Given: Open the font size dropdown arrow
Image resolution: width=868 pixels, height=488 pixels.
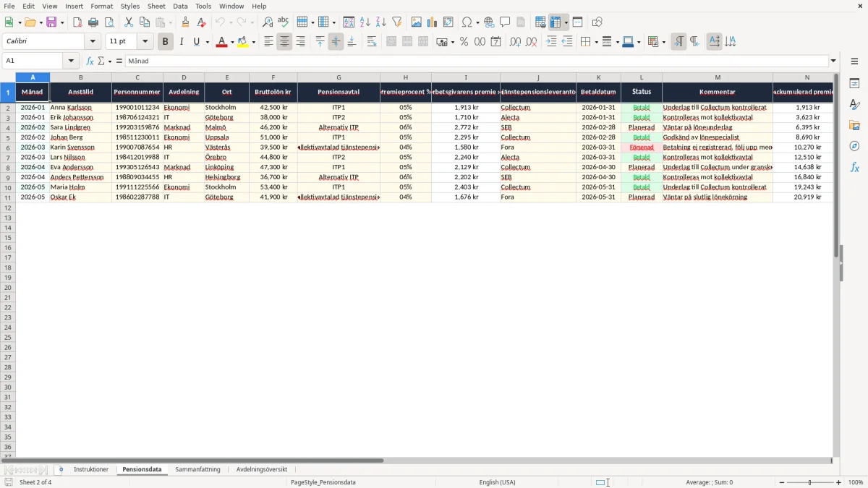Looking at the screenshot, I should [x=145, y=42].
